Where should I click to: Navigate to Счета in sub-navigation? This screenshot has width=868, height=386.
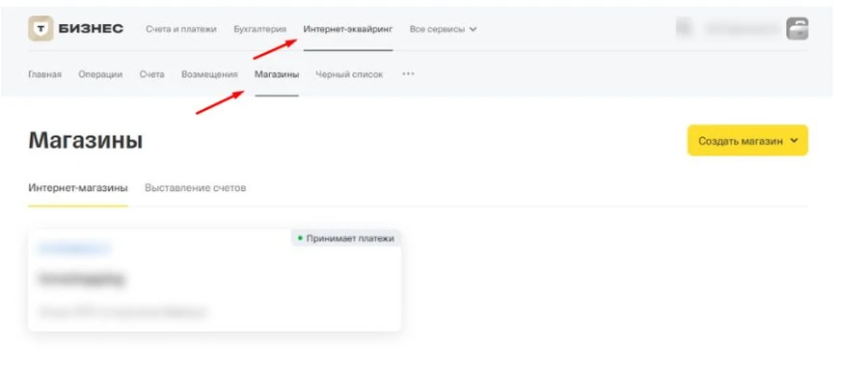(151, 74)
